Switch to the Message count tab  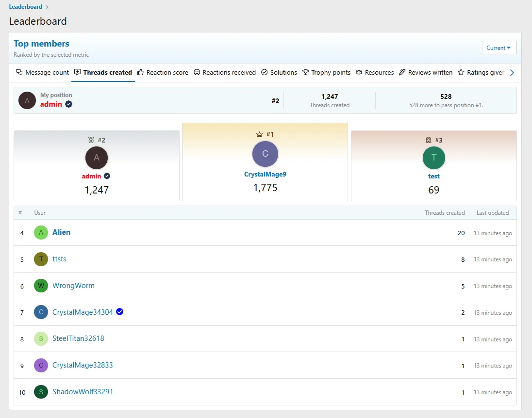42,73
